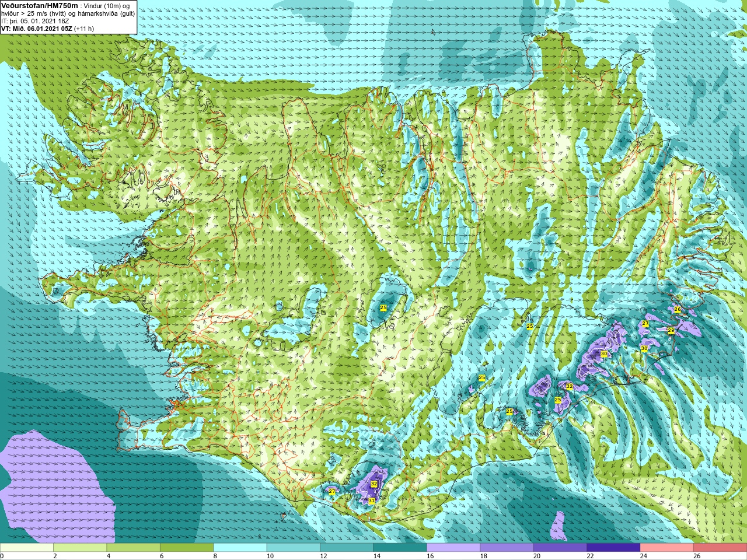Click the legend scale tick label 16
747x560 pixels.
pos(430,556)
